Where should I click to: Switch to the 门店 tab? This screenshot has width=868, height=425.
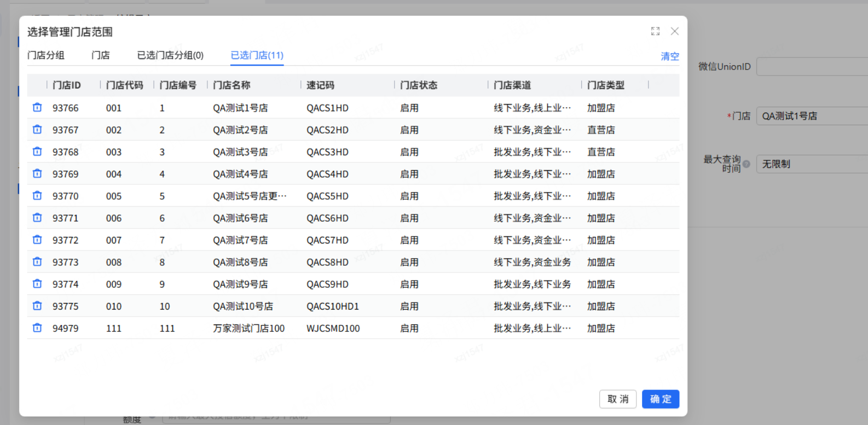pyautogui.click(x=101, y=55)
